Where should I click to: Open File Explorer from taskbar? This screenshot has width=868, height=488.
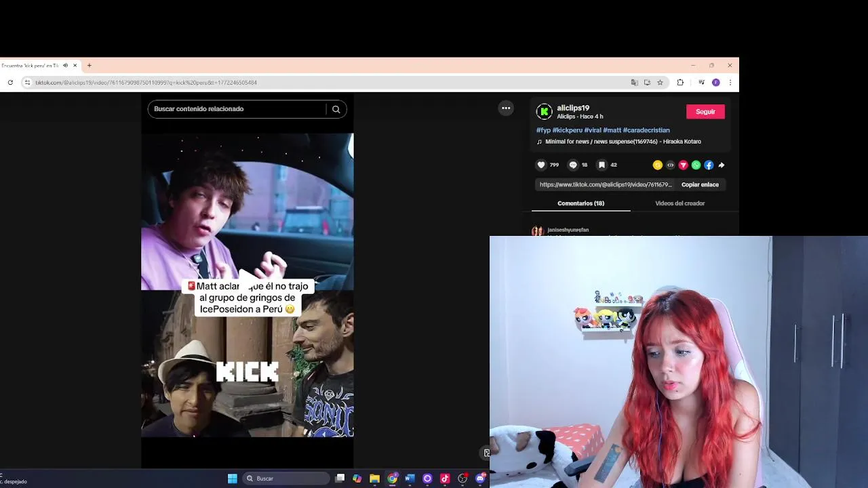pyautogui.click(x=374, y=479)
